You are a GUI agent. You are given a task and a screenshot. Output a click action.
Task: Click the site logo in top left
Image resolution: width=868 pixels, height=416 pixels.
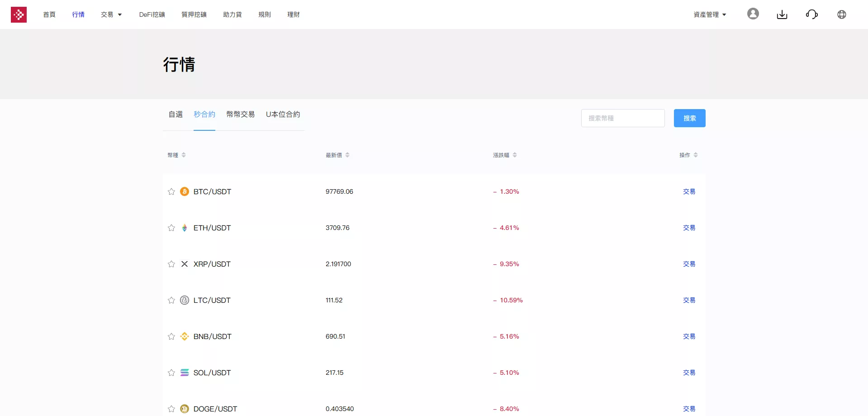point(19,14)
